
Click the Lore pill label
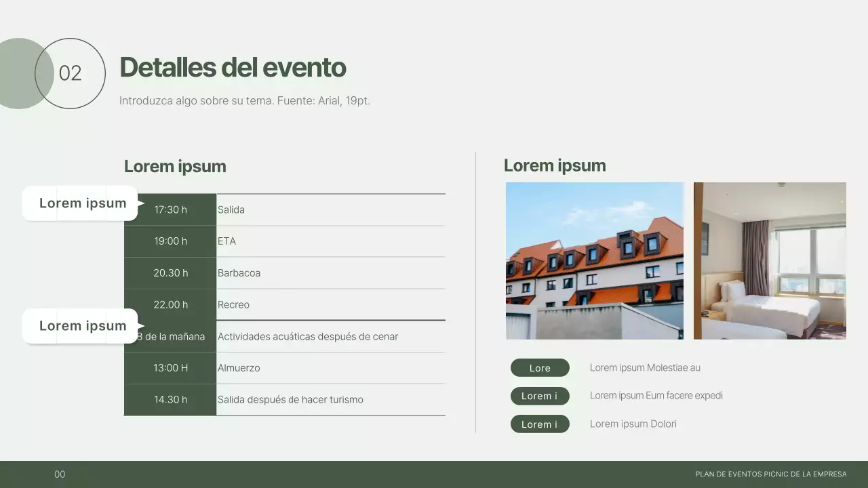point(540,368)
